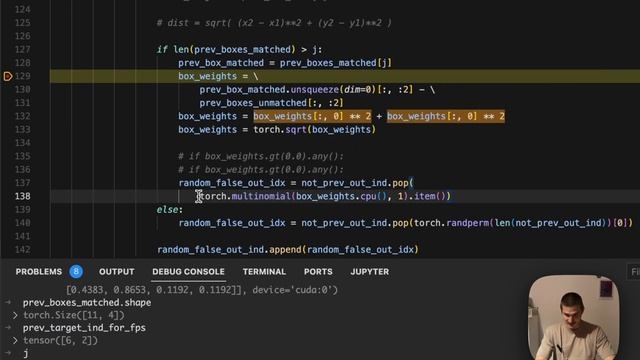Click 'prev_target_ind_for_fps' console entry

(84, 328)
